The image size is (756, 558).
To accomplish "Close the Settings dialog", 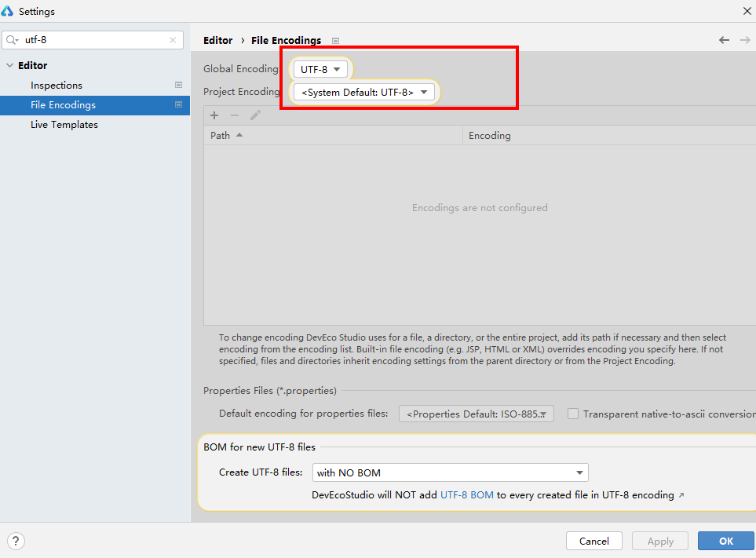I will (747, 11).
